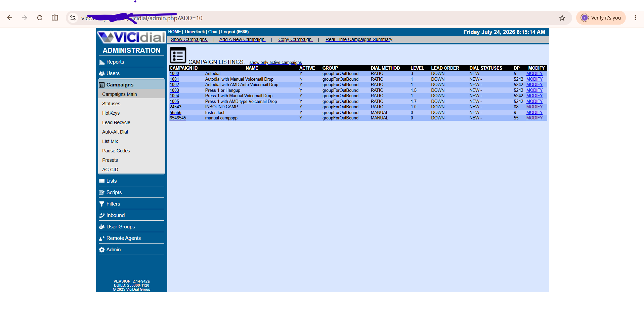Image resolution: width=644 pixels, height=331 pixels.
Task: Select the Lists icon in sidebar
Action: [x=101, y=181]
